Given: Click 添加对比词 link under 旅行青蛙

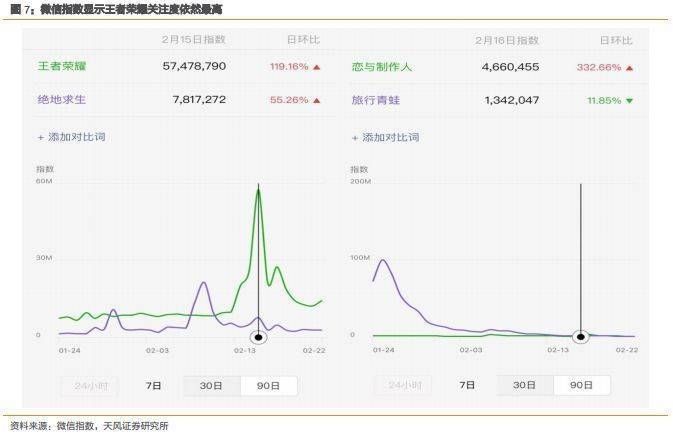Looking at the screenshot, I should click(385, 137).
